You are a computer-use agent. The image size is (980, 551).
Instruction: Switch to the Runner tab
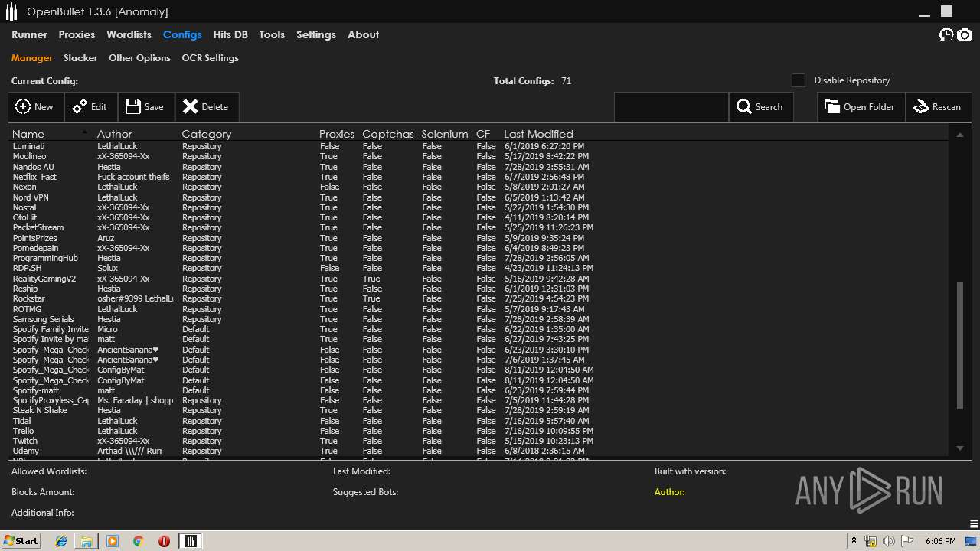coord(29,34)
